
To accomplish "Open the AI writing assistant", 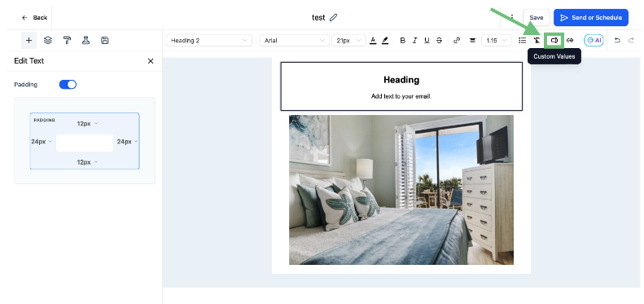I will click(x=594, y=40).
